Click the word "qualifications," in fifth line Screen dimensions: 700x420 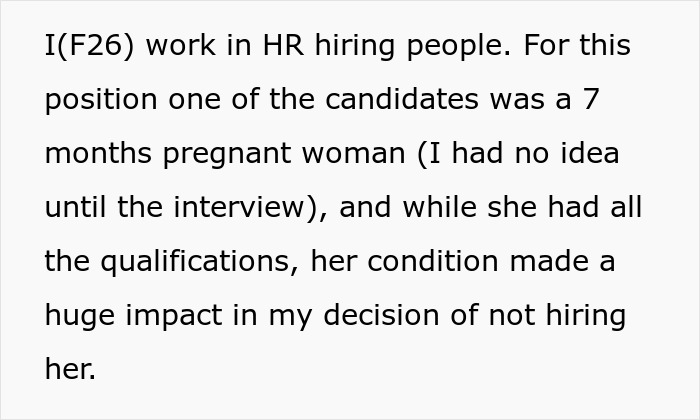point(200,263)
